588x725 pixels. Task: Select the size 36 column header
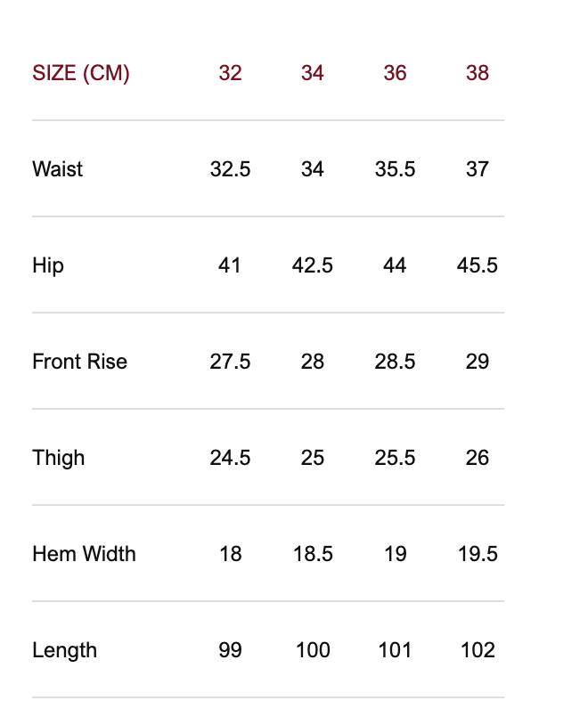click(x=395, y=73)
